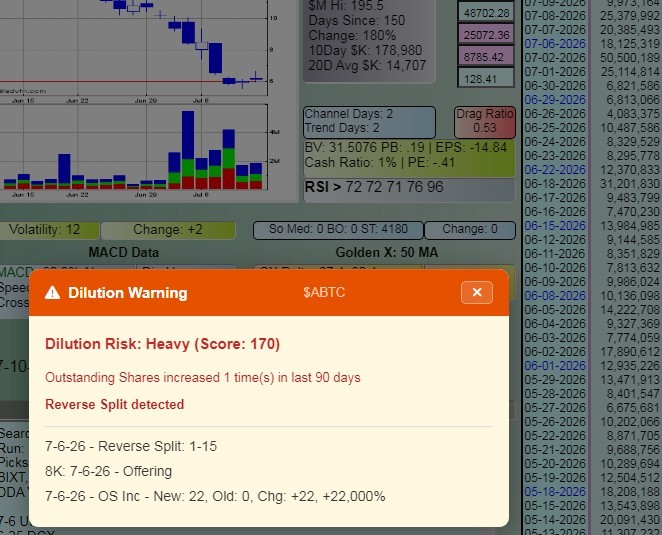Click the 8785.42 value box
This screenshot has width=662, height=535.
[486, 57]
